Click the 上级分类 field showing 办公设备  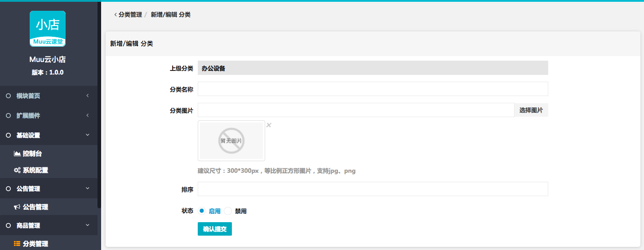373,68
